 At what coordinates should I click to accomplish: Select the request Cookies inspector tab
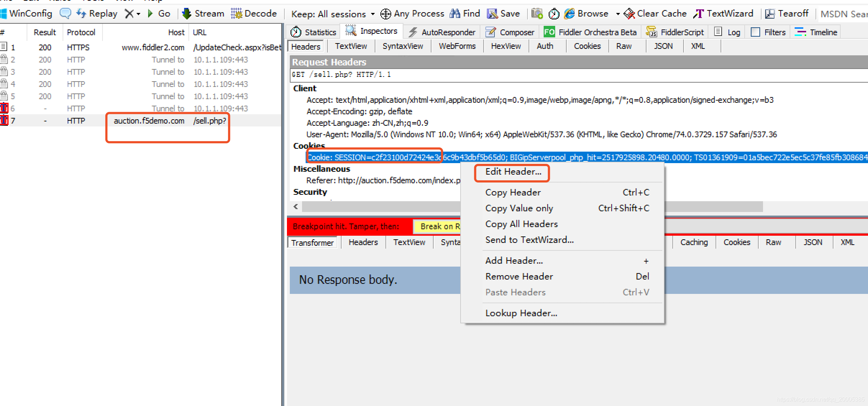pyautogui.click(x=587, y=46)
